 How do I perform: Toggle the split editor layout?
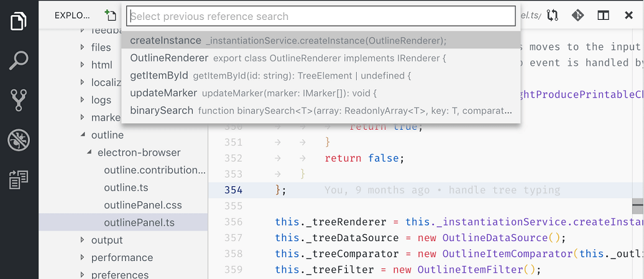point(603,16)
